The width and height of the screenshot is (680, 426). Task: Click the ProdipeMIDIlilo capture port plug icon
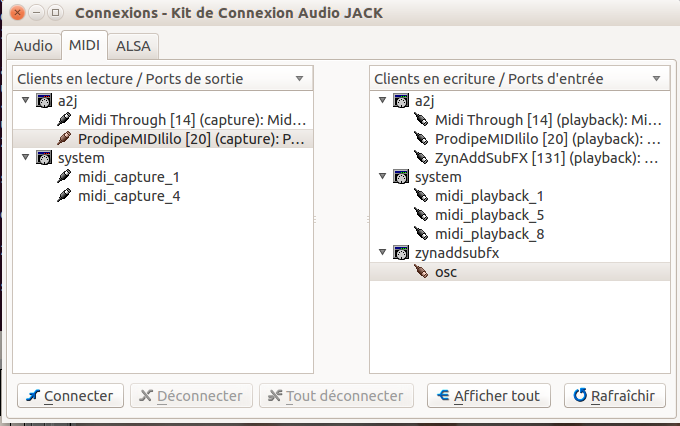tap(64, 139)
